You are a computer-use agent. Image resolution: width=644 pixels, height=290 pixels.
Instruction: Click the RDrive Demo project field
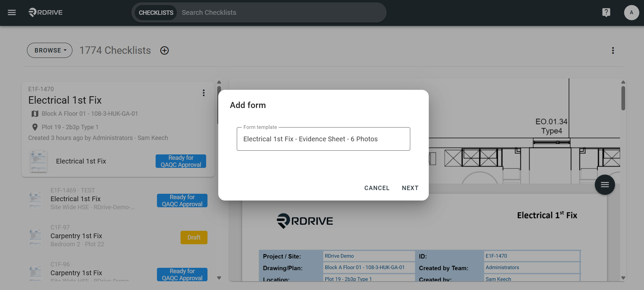click(368, 256)
